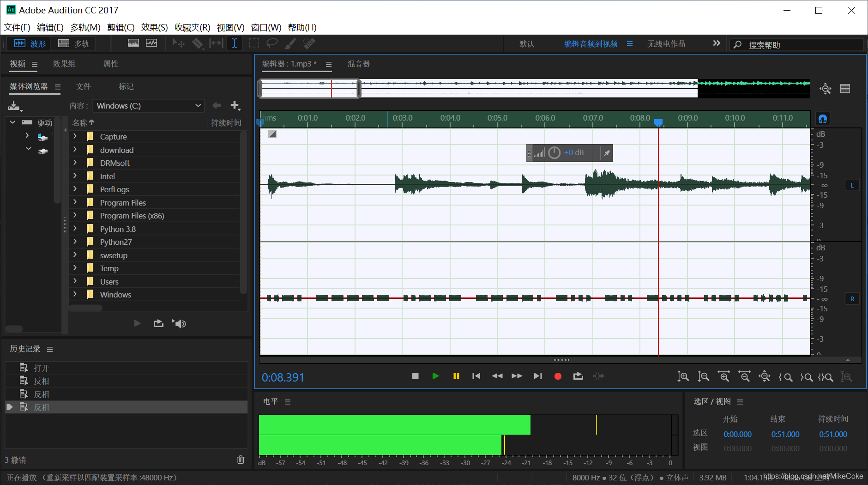
Task: Select the Time Selection tool
Action: [235, 43]
